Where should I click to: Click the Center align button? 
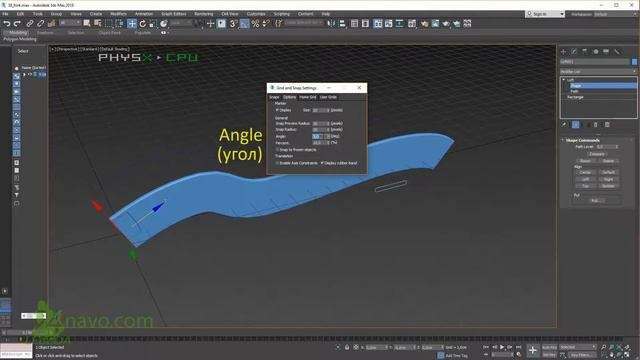click(x=585, y=172)
